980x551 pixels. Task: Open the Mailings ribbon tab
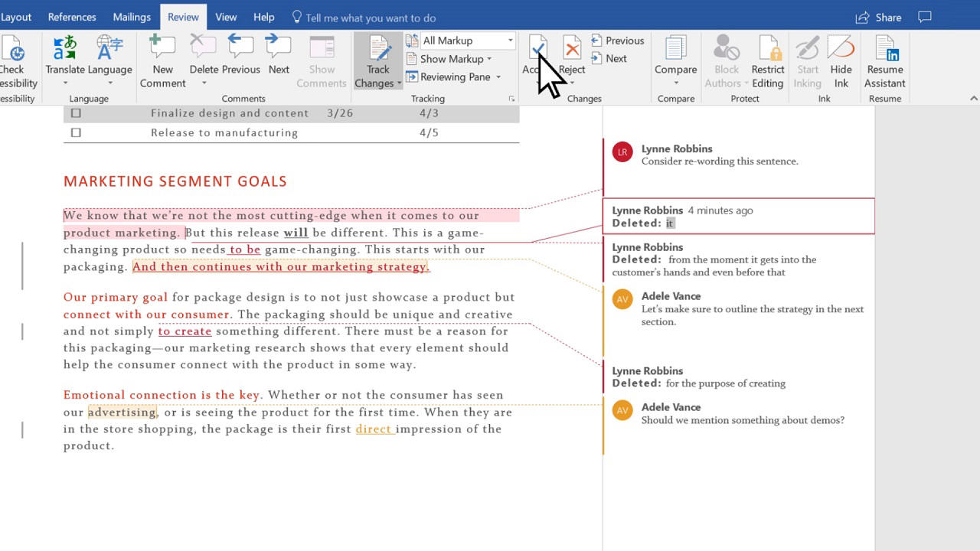click(132, 16)
